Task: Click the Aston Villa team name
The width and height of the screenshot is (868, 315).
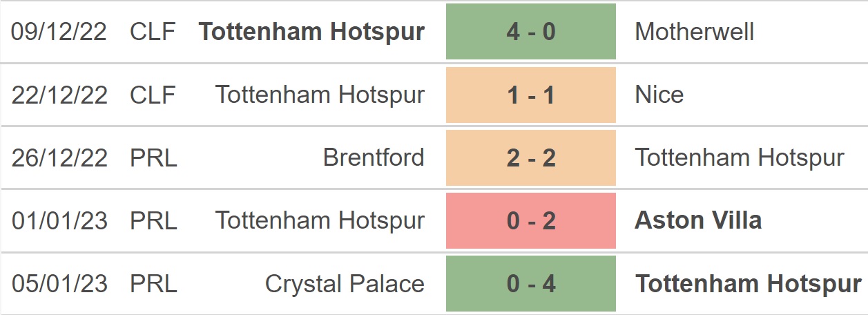Action: coord(698,220)
